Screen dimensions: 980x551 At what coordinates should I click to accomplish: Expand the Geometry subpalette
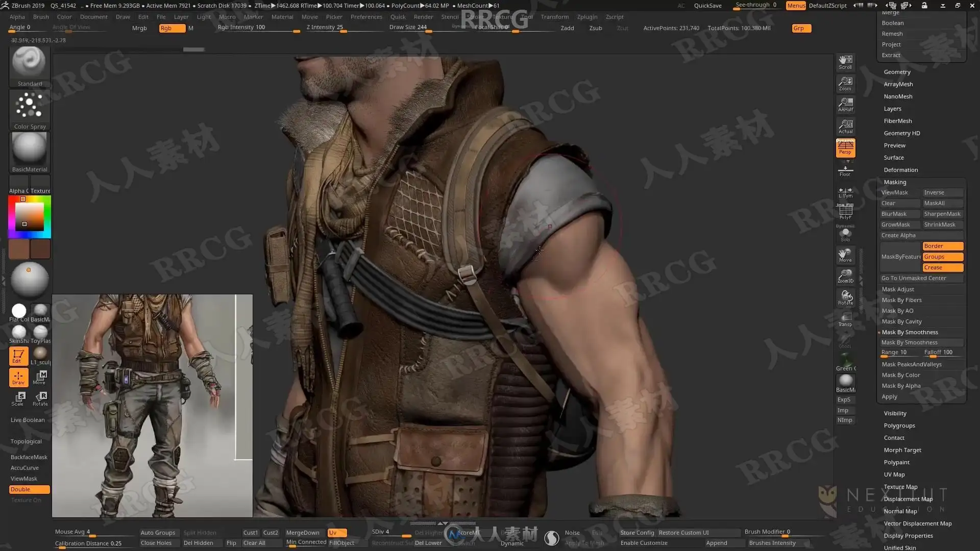click(x=897, y=72)
